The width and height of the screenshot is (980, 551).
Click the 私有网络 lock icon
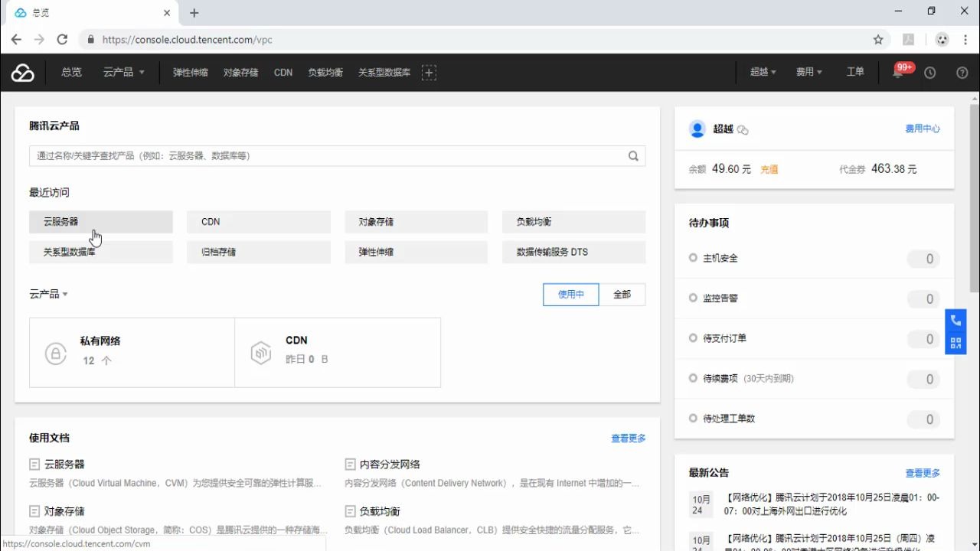point(55,354)
